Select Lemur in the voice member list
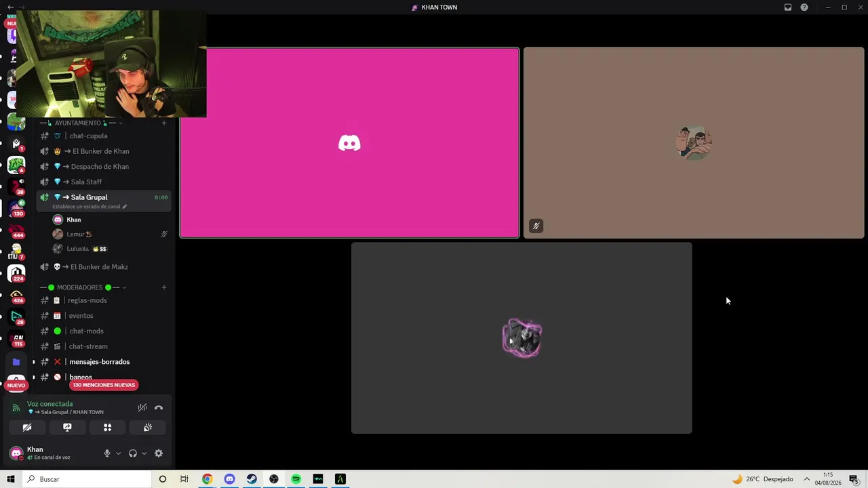Image resolution: width=868 pixels, height=488 pixels. pyautogui.click(x=110, y=235)
